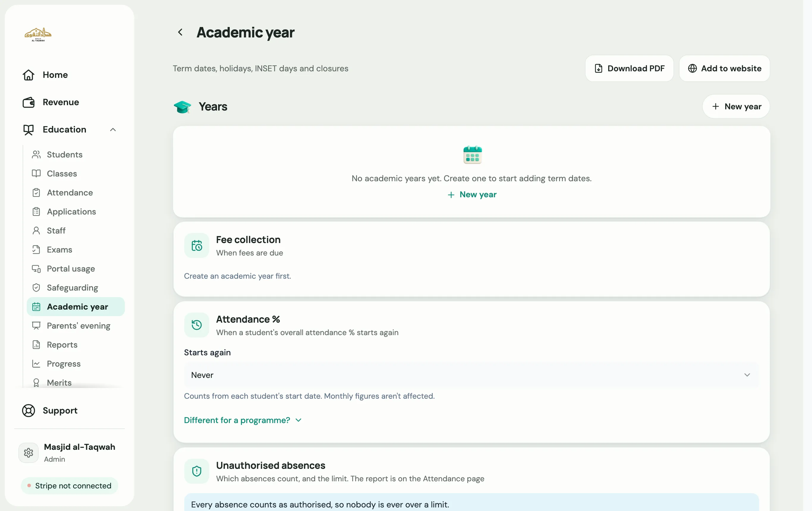Click the Attendance % history icon
Screen dimensions: 812x511
tap(196, 325)
